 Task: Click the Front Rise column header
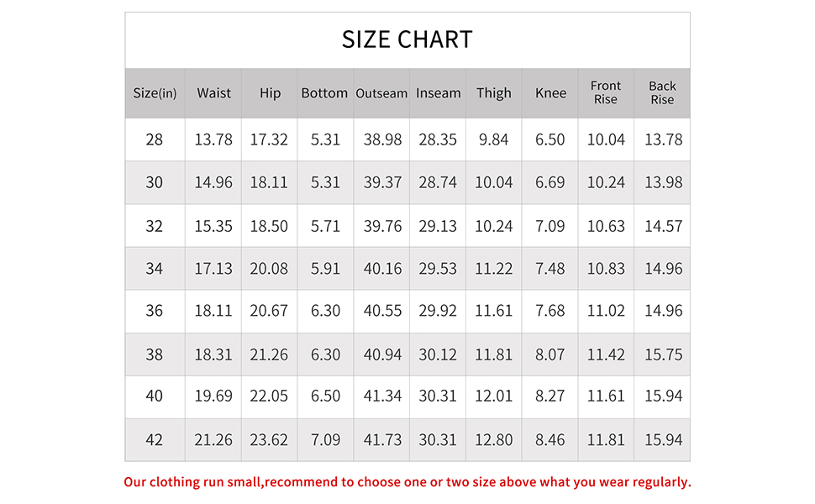point(606,92)
